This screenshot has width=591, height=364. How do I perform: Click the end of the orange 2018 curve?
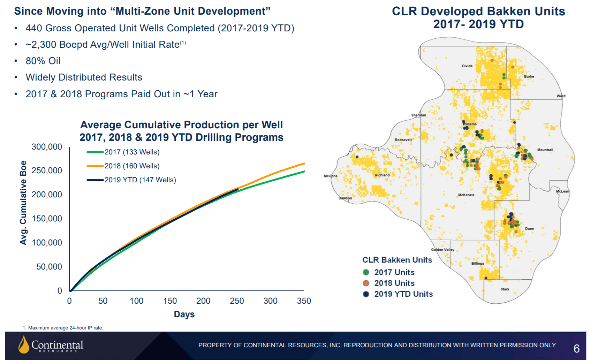(x=304, y=163)
